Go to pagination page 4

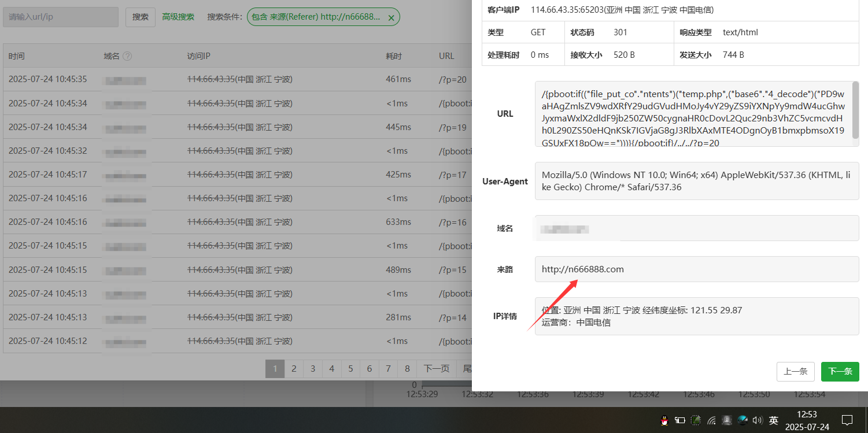pyautogui.click(x=331, y=368)
